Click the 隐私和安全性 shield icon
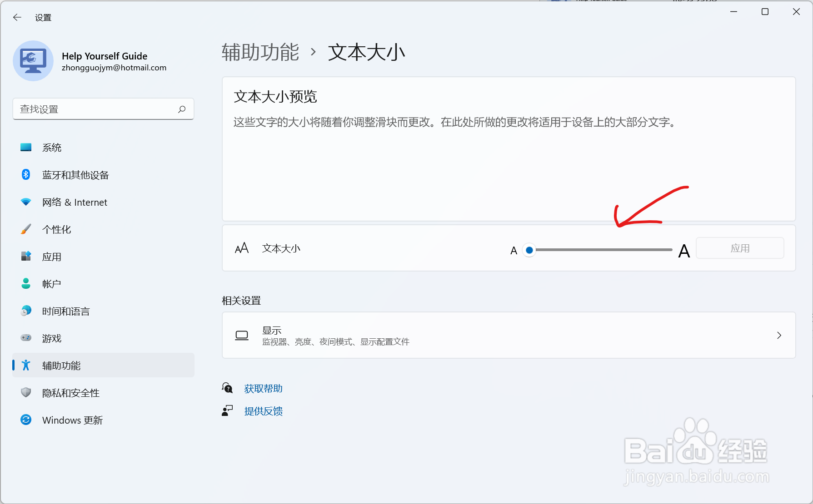Image resolution: width=813 pixels, height=504 pixels. [26, 392]
